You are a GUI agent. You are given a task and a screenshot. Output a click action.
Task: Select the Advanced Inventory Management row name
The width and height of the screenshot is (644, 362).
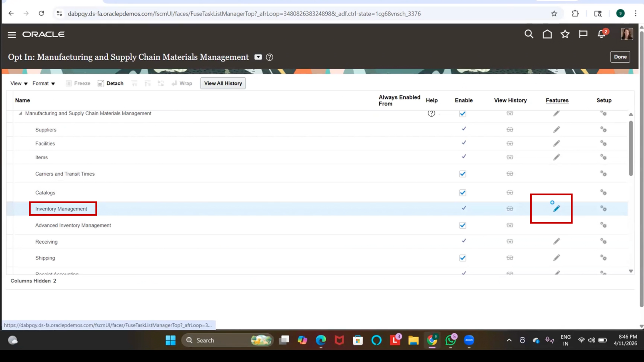(73, 225)
